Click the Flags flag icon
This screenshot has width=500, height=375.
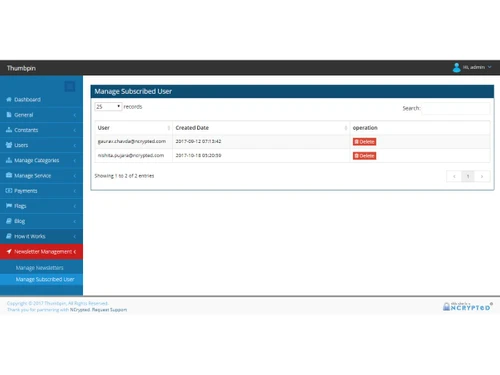coord(9,206)
